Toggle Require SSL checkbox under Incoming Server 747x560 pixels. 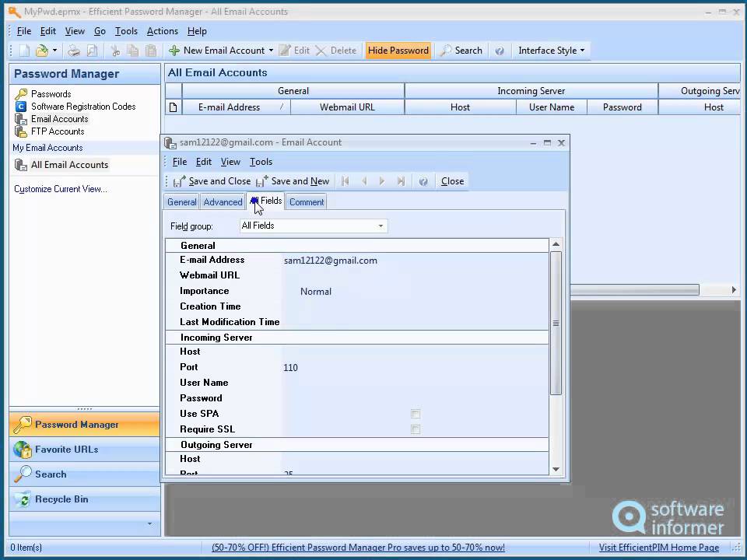[416, 429]
